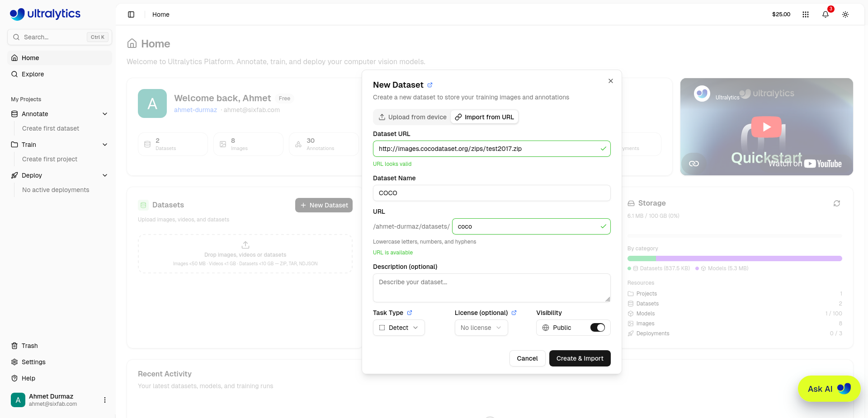Open Task Type Detect dropdown
The image size is (868, 418).
tap(399, 328)
